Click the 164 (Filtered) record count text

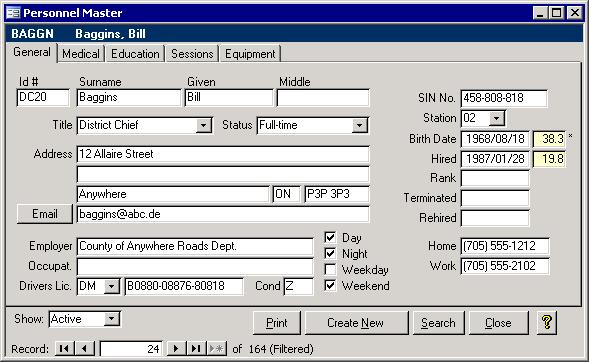281,349
